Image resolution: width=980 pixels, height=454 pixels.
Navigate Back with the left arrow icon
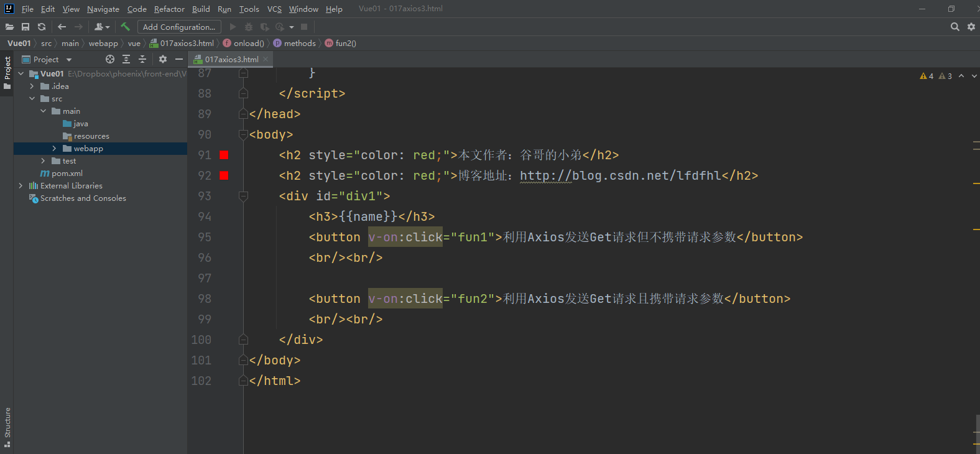[62, 27]
